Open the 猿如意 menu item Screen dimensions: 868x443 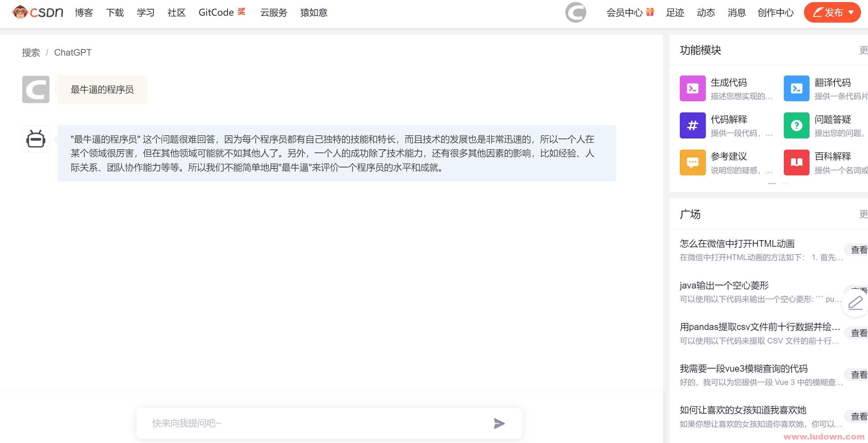314,13
